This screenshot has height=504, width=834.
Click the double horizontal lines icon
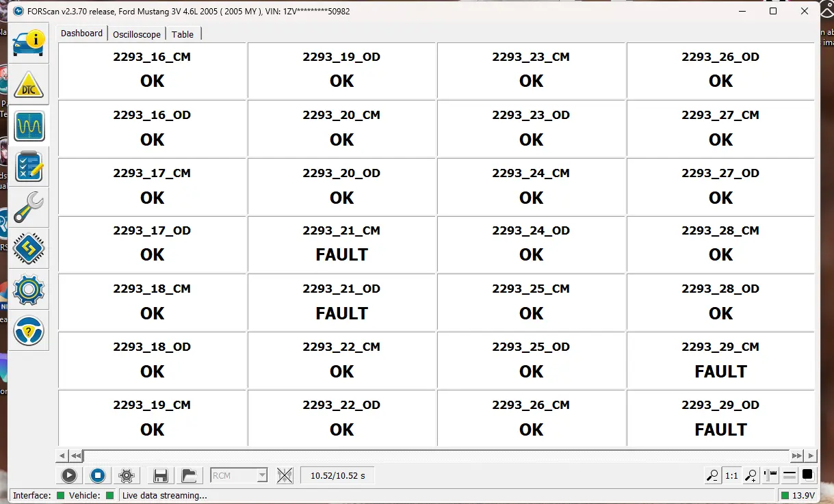tap(789, 475)
